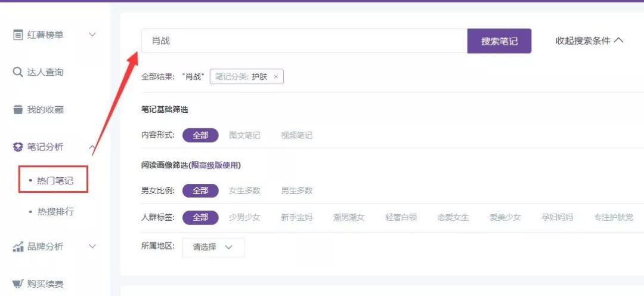Open 购买续费 menu item

(45, 284)
